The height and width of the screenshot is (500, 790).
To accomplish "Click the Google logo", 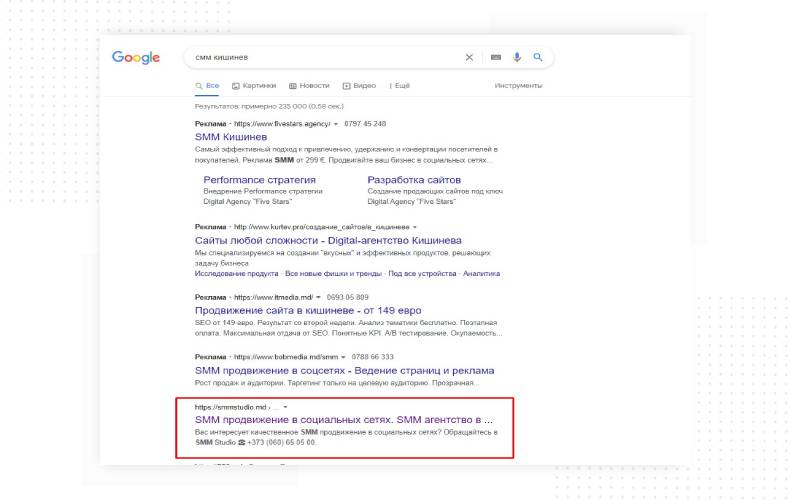I will (136, 57).
